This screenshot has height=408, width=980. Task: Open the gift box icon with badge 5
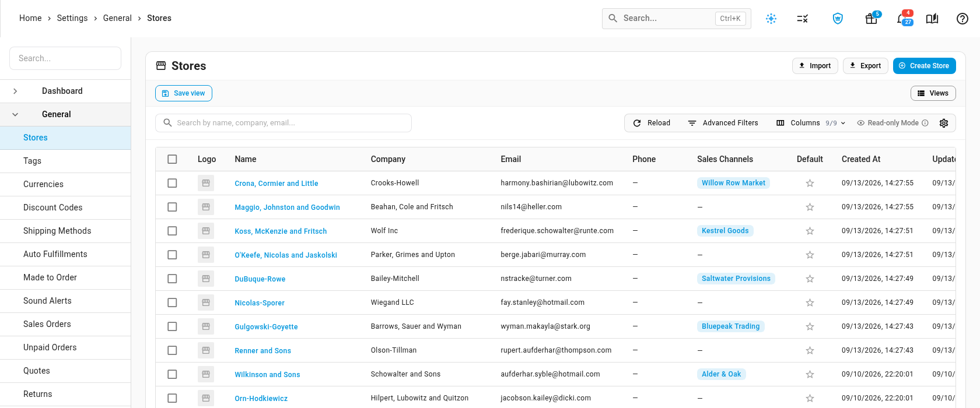tap(871, 19)
